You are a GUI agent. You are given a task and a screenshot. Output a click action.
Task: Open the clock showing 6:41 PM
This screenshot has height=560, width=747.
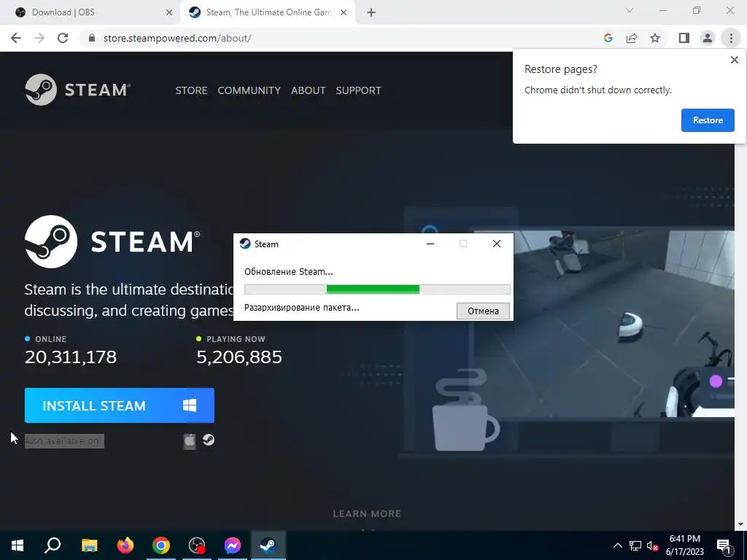tap(684, 545)
